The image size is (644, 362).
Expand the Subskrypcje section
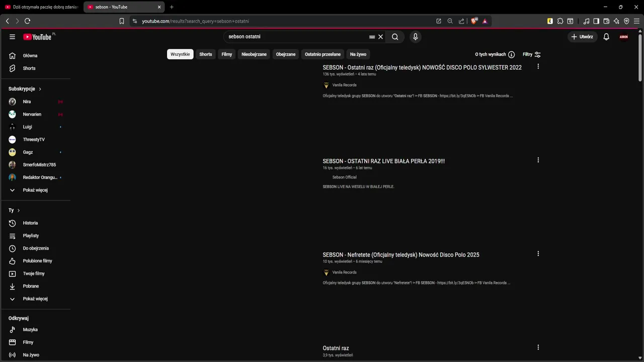(x=25, y=89)
